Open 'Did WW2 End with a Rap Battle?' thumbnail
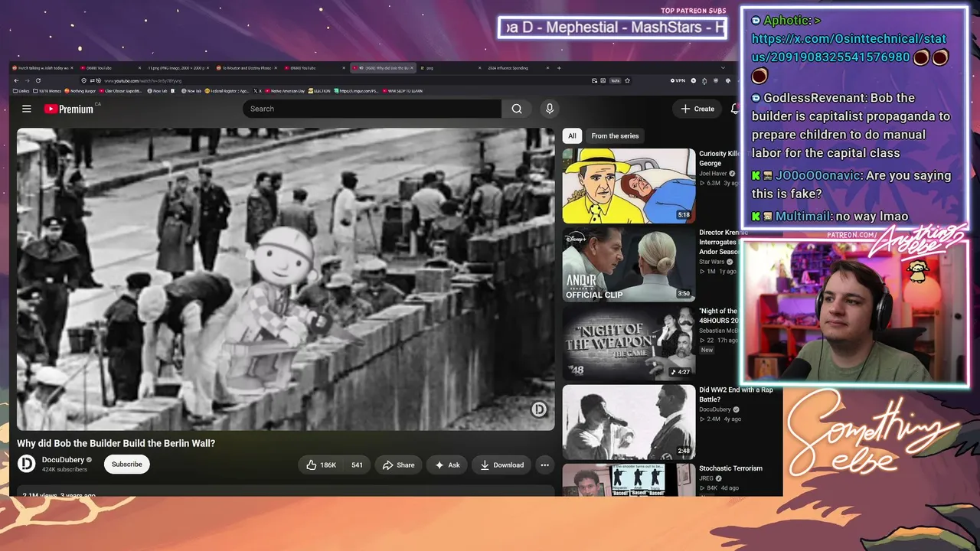This screenshot has width=980, height=551. tap(629, 422)
